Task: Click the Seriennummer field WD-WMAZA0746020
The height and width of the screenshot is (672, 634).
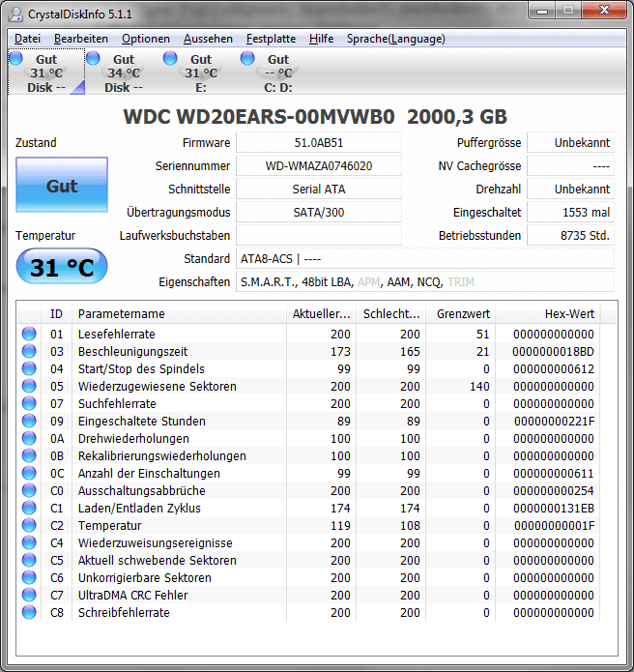Action: tap(319, 166)
